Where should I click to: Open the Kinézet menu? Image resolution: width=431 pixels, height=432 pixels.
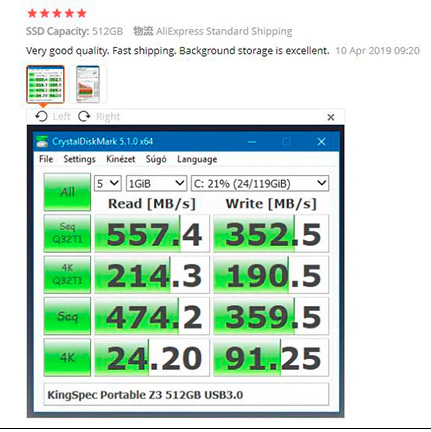[x=121, y=159]
